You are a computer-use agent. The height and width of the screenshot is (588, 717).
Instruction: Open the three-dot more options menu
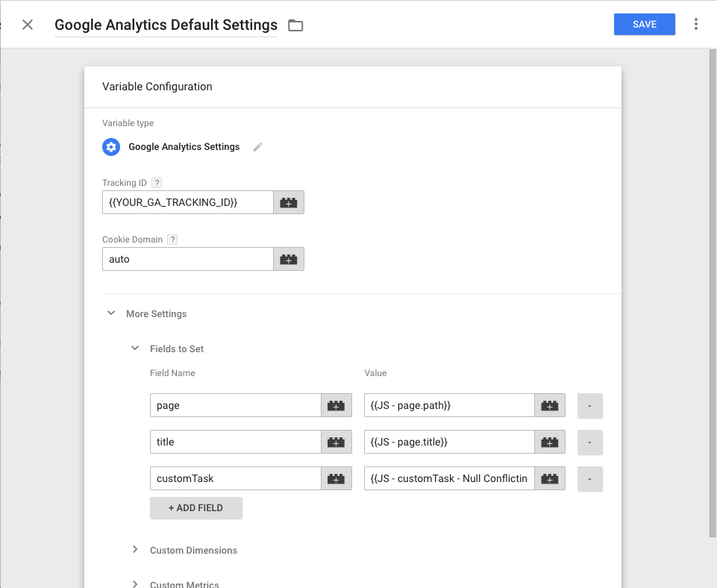(695, 25)
